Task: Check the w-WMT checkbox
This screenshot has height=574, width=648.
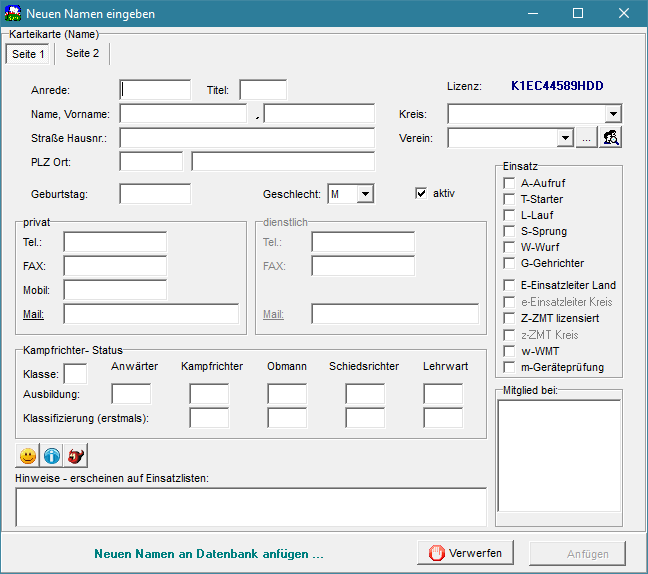Action: 509,351
